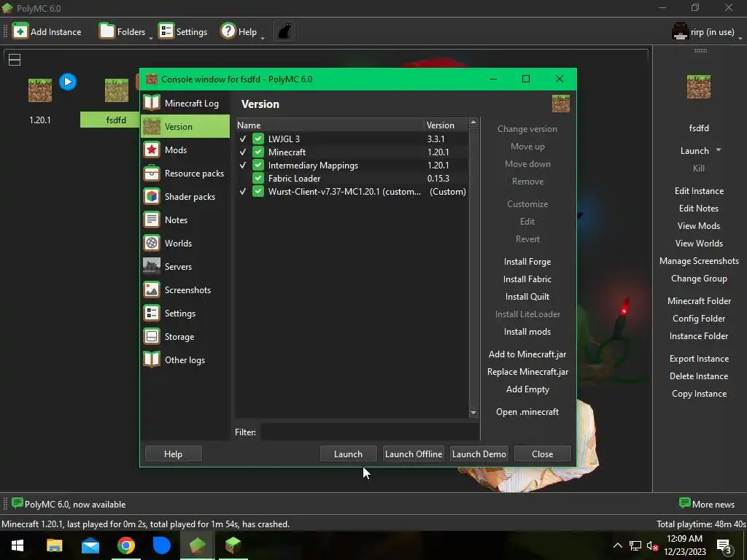This screenshot has width=747, height=560.
Task: Open the Folders dropdown arrow
Action: pos(150,38)
